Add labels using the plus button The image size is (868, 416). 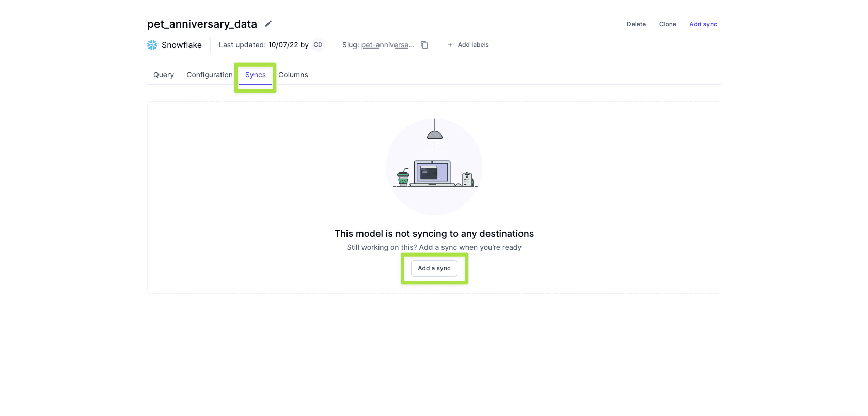pos(468,45)
